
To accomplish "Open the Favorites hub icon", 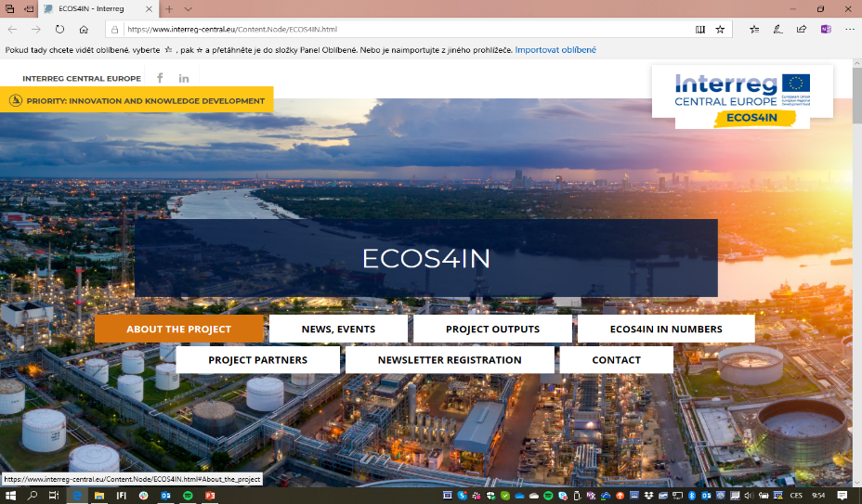I will tap(754, 29).
